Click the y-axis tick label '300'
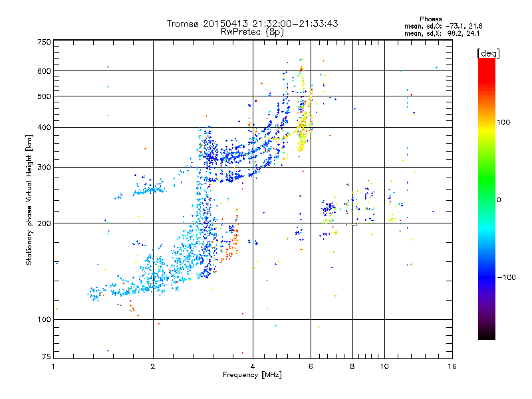This screenshot has width=532, height=399. [x=44, y=168]
